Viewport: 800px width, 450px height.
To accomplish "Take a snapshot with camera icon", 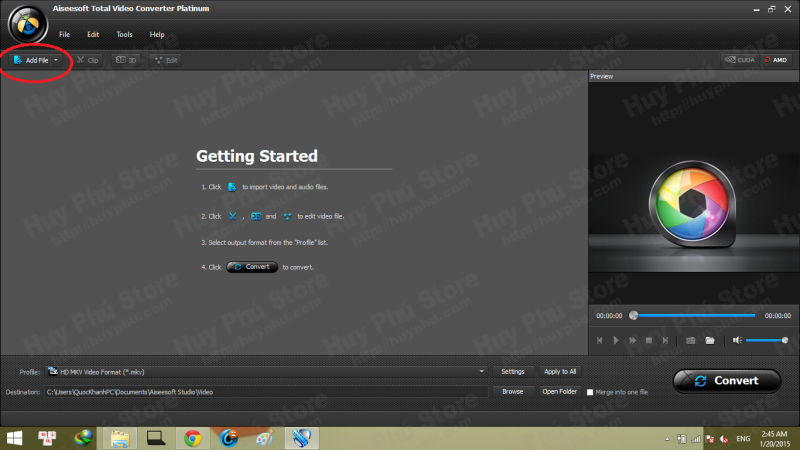I will point(690,340).
